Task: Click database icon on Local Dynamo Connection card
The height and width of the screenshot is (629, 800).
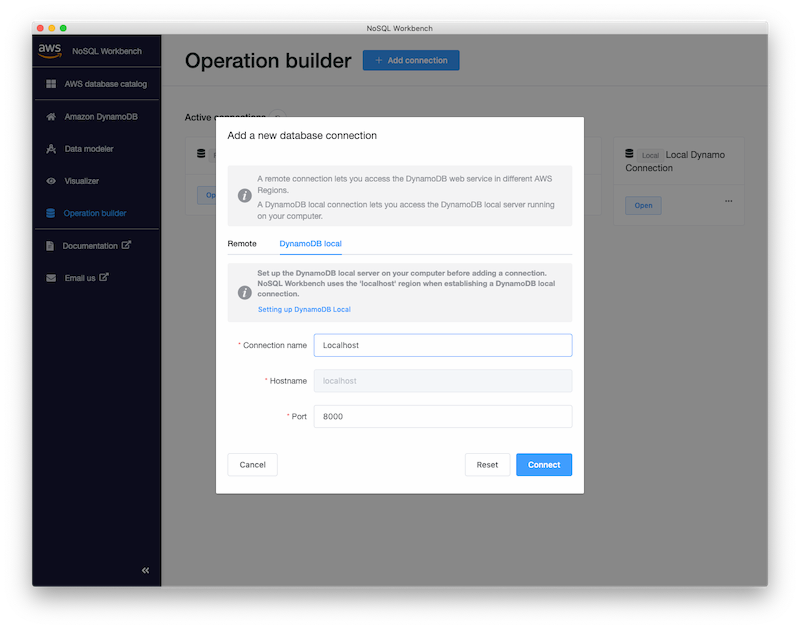Action: [630, 154]
